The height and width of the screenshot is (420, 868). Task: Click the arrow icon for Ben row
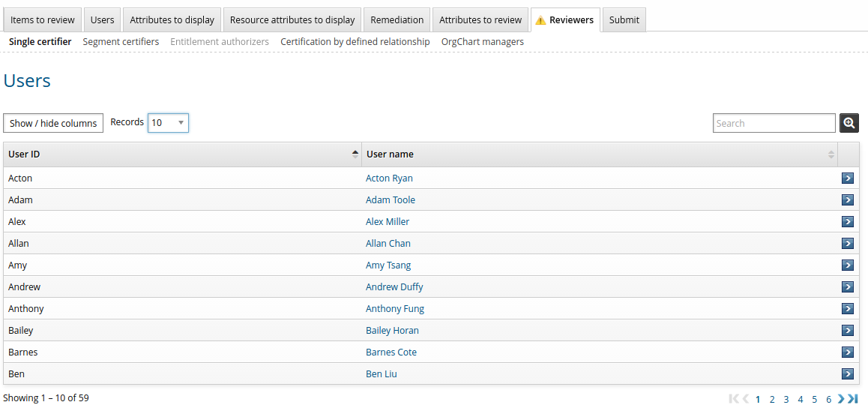click(x=848, y=374)
